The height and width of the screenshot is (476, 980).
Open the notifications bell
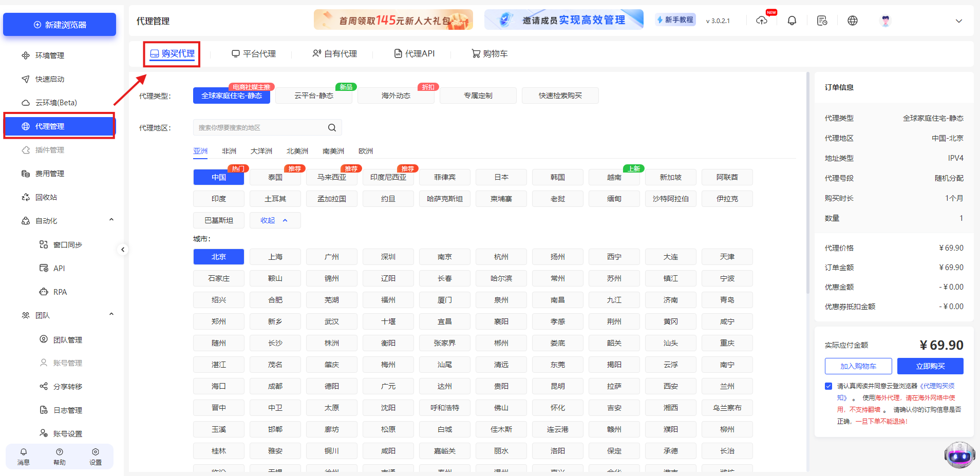click(x=791, y=21)
